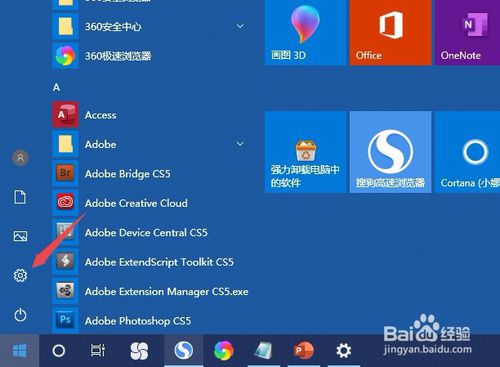
Task: Open PowerPoint on the taskbar
Action: pyautogui.click(x=303, y=351)
